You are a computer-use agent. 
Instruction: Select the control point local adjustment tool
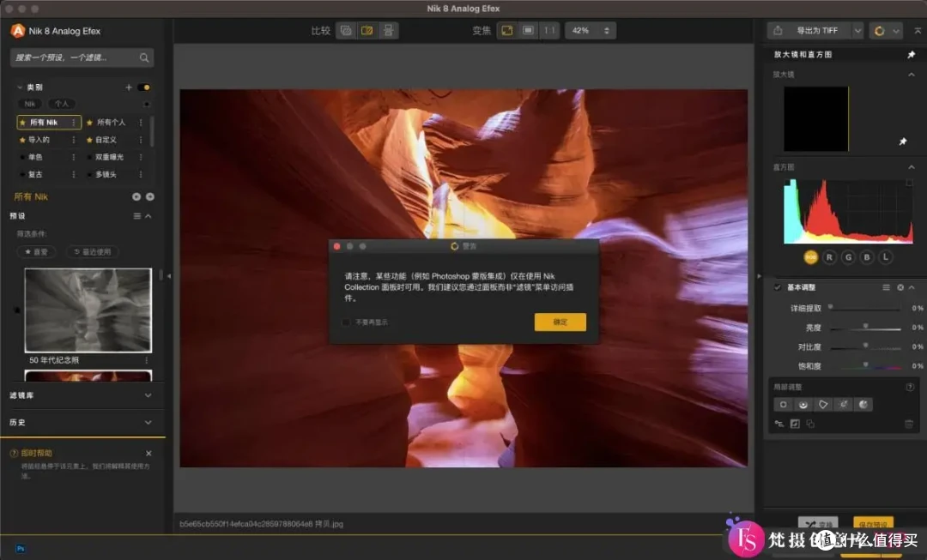coord(784,405)
